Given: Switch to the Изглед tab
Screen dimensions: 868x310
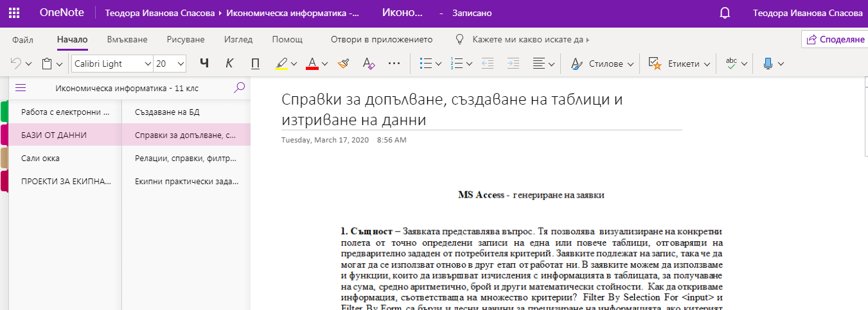Looking at the screenshot, I should pyautogui.click(x=238, y=39).
